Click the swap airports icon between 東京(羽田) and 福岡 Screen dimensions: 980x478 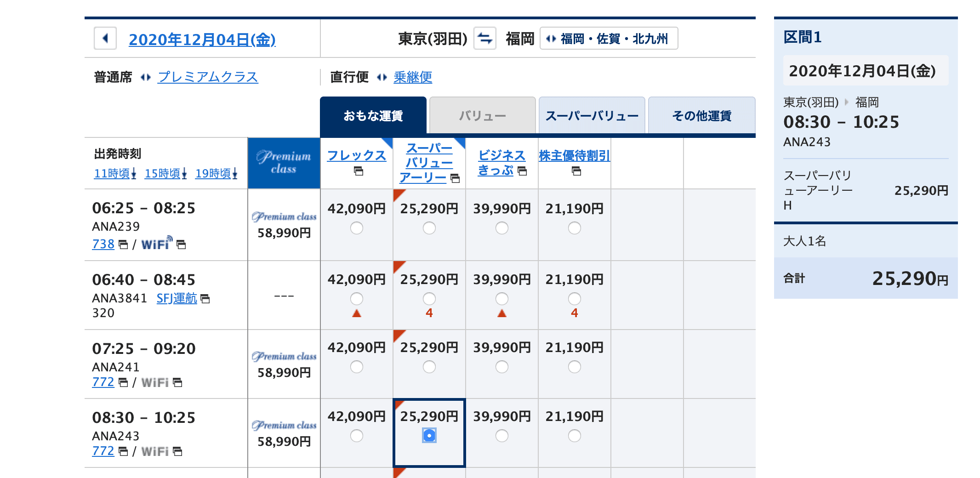pos(484,39)
